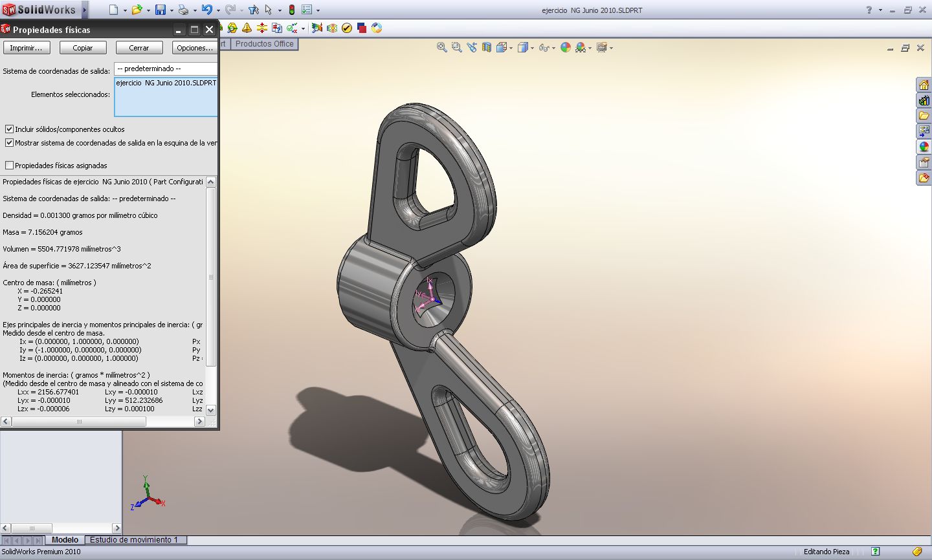Screen dimensions: 932x560
Task: Click the yellow-red arrows measure icon
Action: (x=261, y=28)
